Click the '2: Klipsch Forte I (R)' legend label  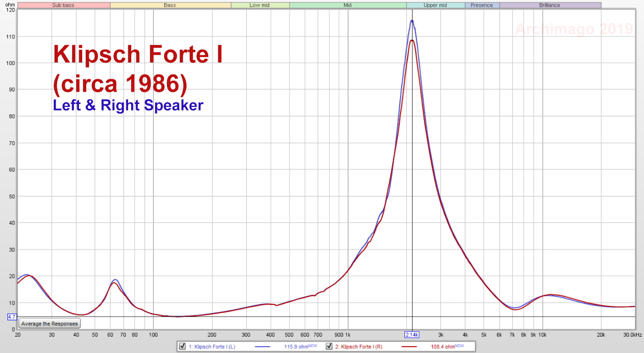point(359,347)
